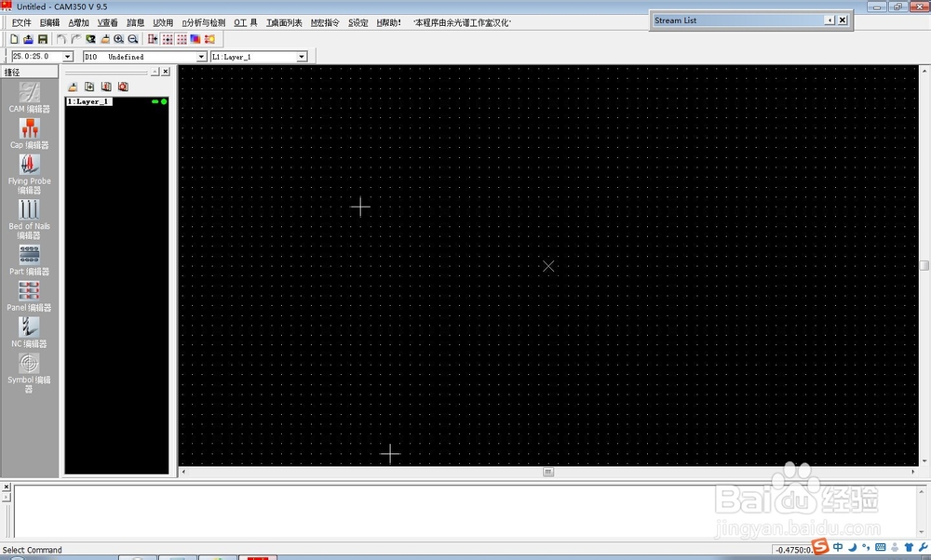
Task: Click the Zoom In magnifier icon
Action: [119, 39]
